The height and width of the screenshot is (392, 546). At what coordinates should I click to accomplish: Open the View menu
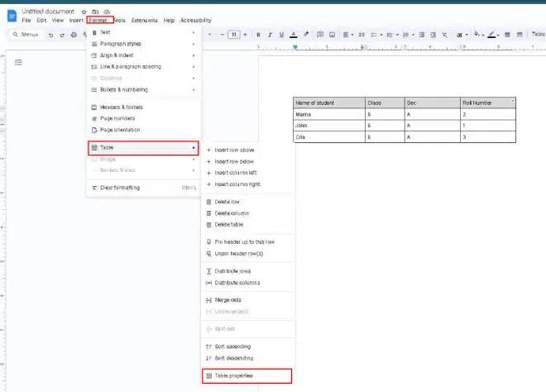[x=58, y=20]
